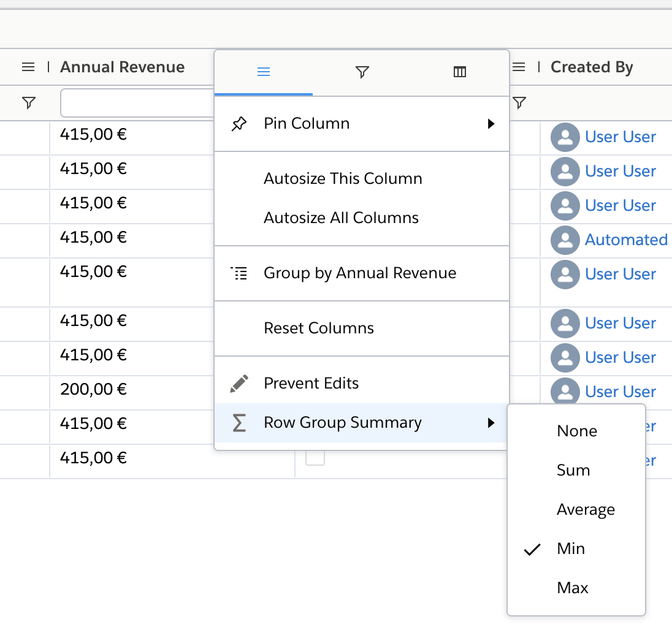Click the Prevent Edits pencil icon
Viewport: 672px width, 641px height.
click(239, 384)
